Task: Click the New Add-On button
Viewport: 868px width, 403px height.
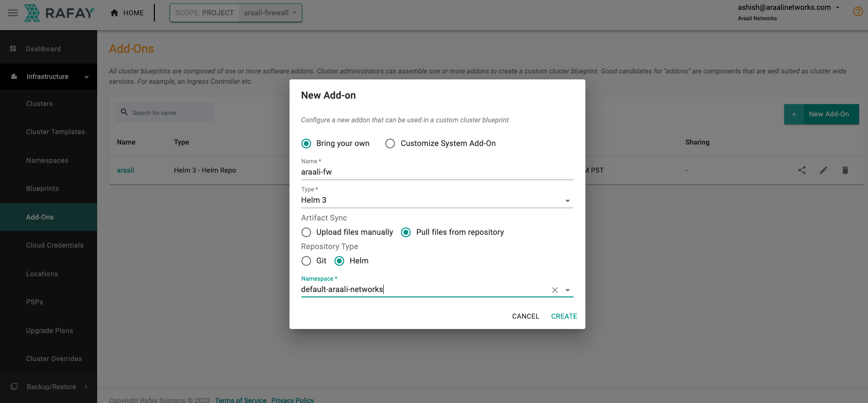Action: click(822, 114)
